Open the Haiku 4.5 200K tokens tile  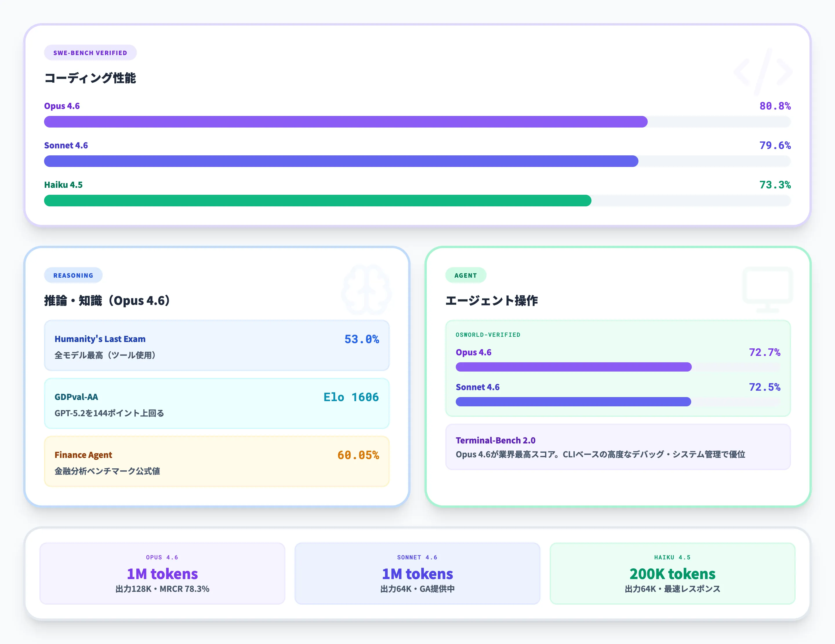(x=672, y=573)
